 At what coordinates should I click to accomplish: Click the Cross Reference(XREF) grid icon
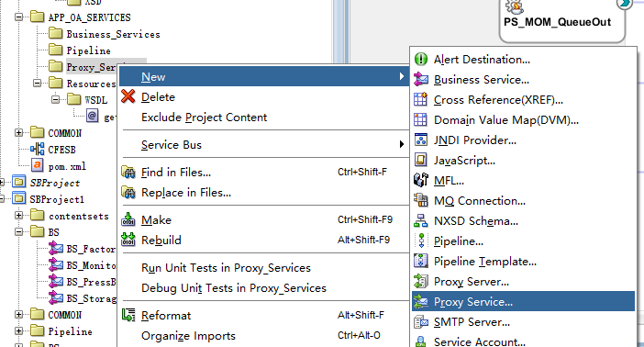tap(420, 99)
